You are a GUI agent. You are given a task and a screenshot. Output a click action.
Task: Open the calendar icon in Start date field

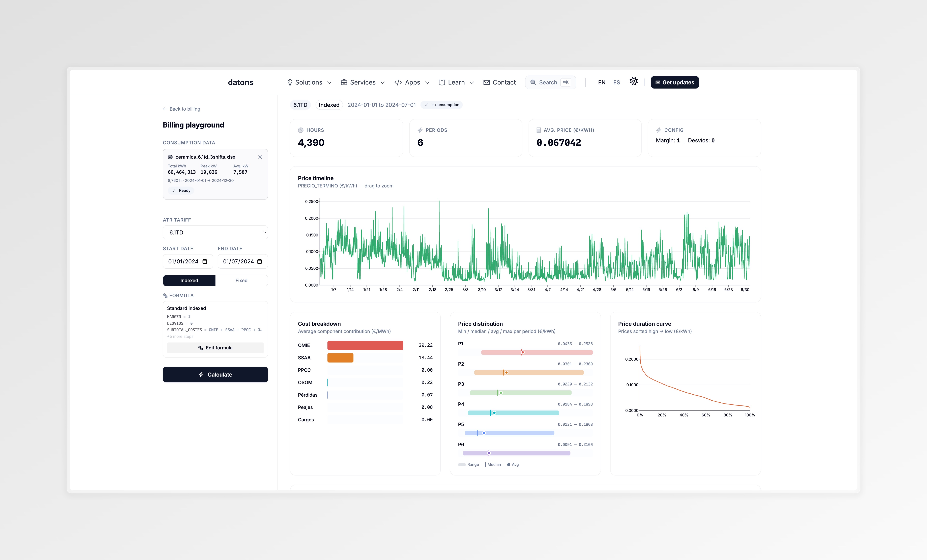(205, 261)
